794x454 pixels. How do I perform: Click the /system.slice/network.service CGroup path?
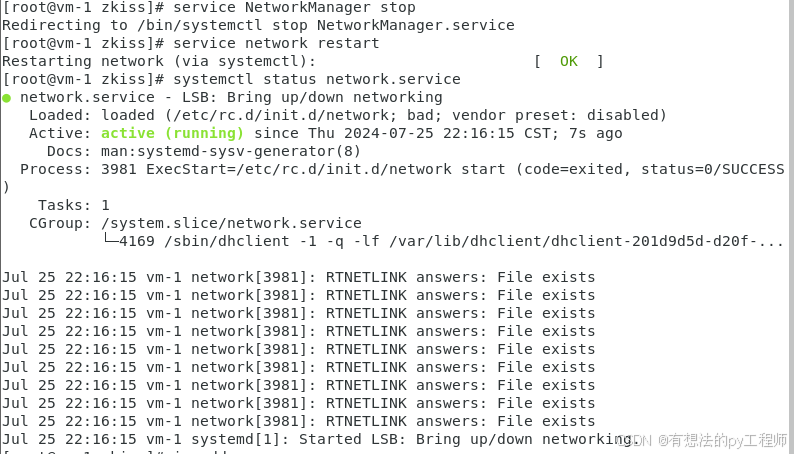pos(231,223)
